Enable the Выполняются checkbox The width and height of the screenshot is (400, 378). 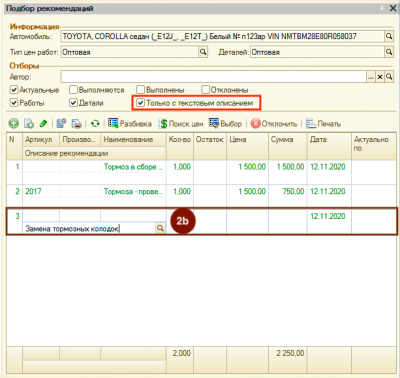coord(73,90)
